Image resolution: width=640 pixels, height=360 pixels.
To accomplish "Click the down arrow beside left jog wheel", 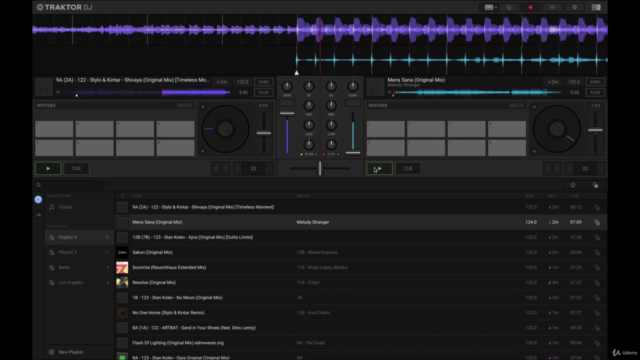I will pyautogui.click(x=203, y=151).
